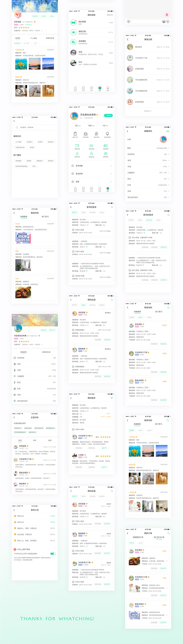Viewport: 183px width, 644px height.
Task: Open 乐乐 conversation row
Action: point(91,63)
